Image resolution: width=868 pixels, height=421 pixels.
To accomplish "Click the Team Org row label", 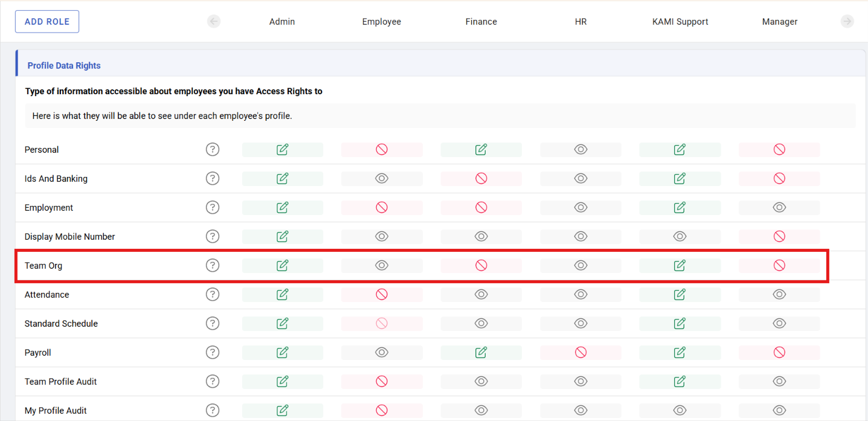I will [43, 266].
